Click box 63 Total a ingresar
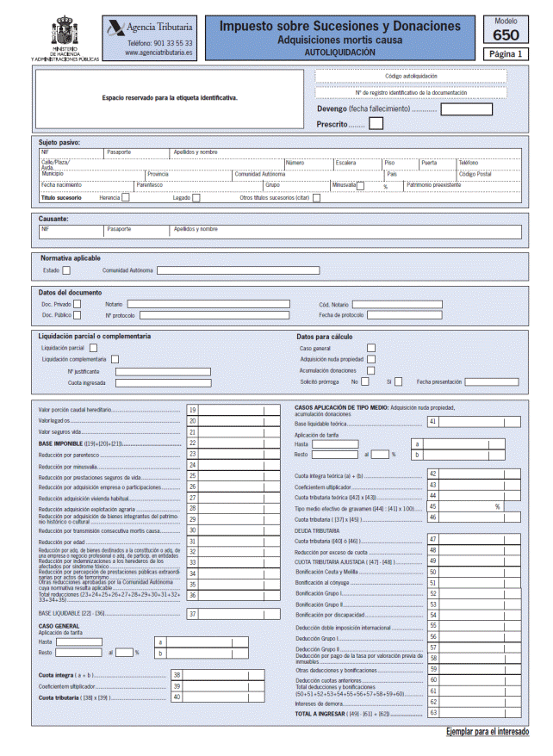Viewport: 553px width, 756px height. (x=474, y=713)
